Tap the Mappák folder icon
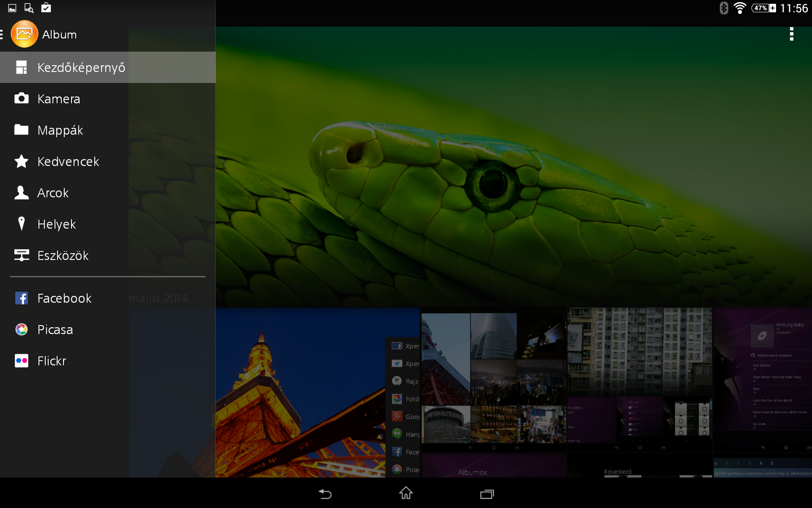 click(22, 130)
